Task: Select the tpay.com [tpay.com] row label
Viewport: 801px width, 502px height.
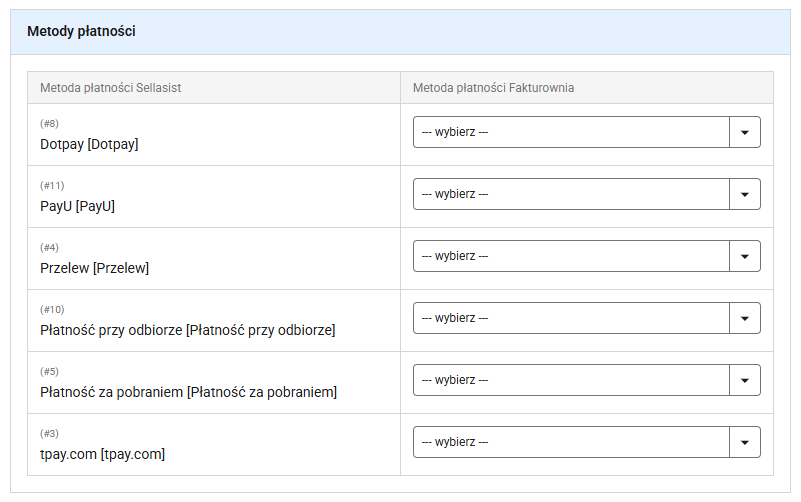Action: 103,454
